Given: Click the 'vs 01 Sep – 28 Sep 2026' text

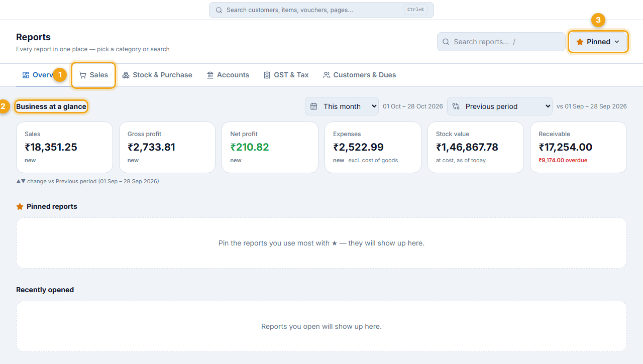Looking at the screenshot, I should 592,106.
